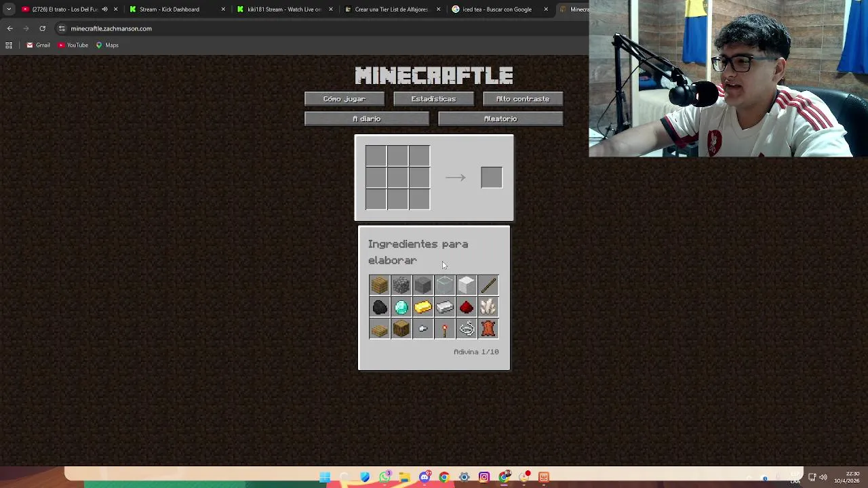Screen dimensions: 868x488
Task: Close the iced tea Google search tab
Action: 546,9
